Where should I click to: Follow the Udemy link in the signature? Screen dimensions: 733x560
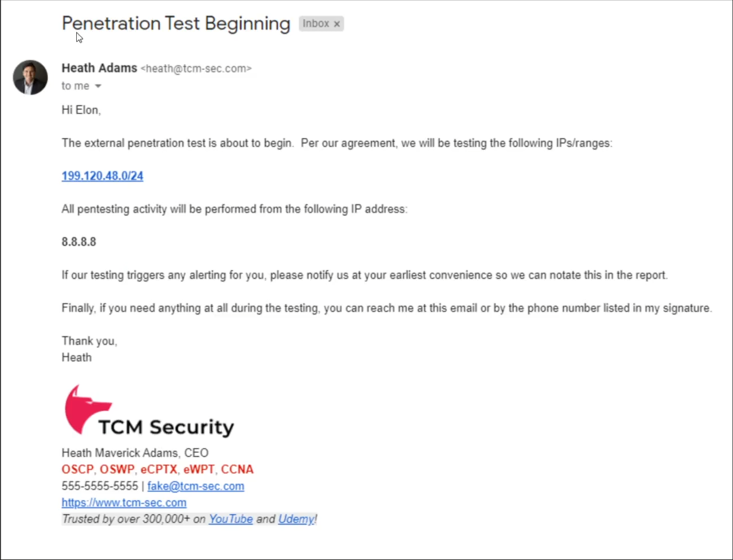(x=296, y=519)
